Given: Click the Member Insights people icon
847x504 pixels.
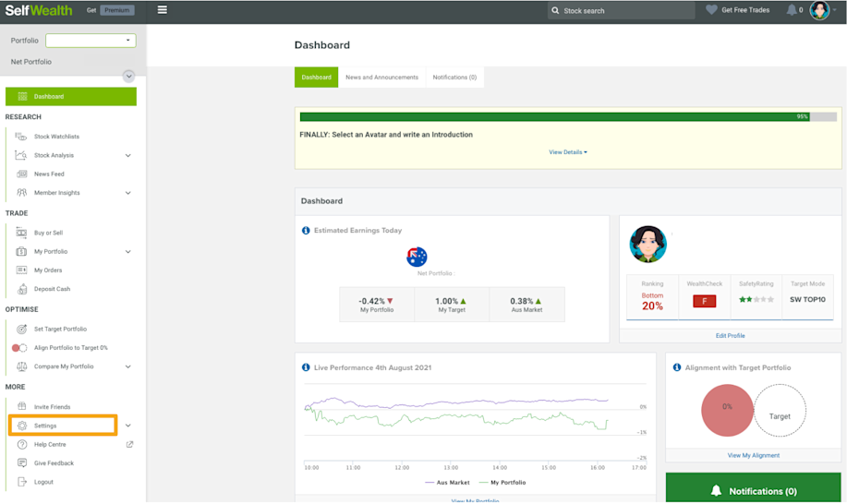Looking at the screenshot, I should (x=21, y=193).
